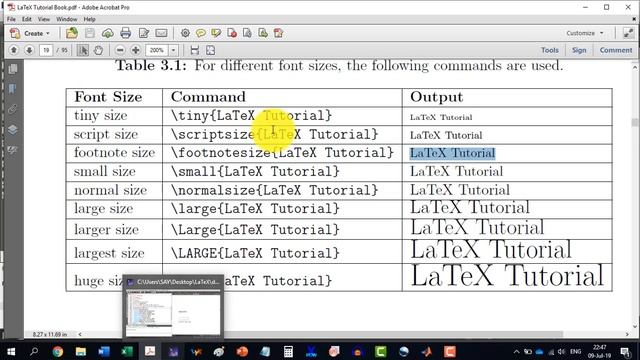Image resolution: width=640 pixels, height=360 pixels.
Task: Toggle fit one full page icon
Action: [x=210, y=50]
